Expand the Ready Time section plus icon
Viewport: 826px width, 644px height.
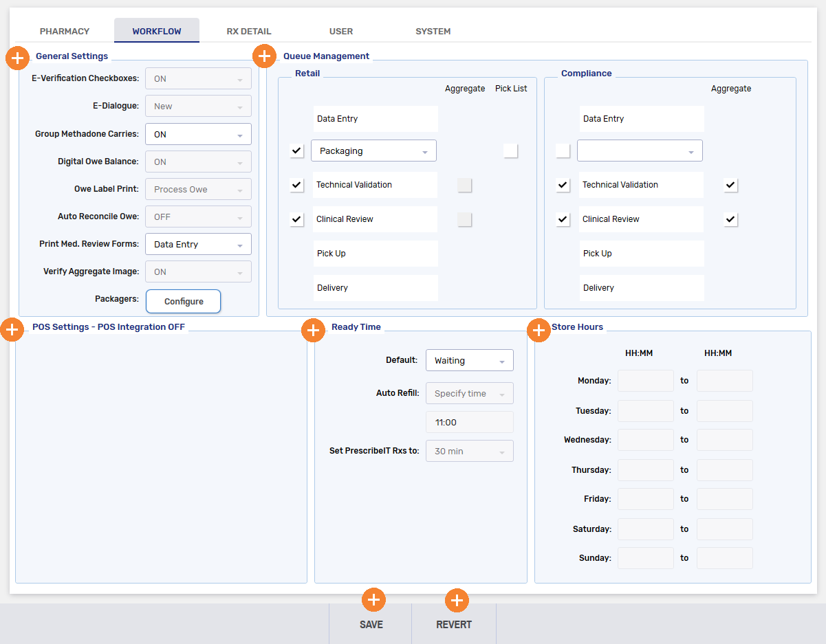tap(313, 330)
